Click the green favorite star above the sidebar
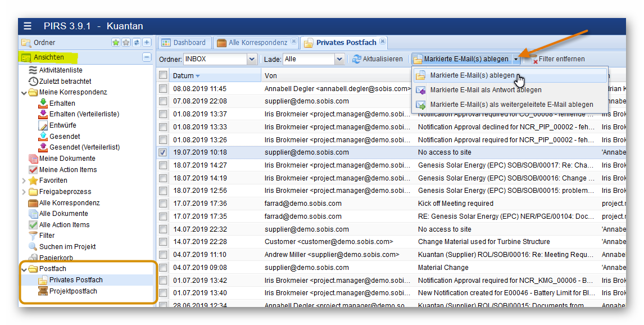644x325 pixels. (115, 42)
